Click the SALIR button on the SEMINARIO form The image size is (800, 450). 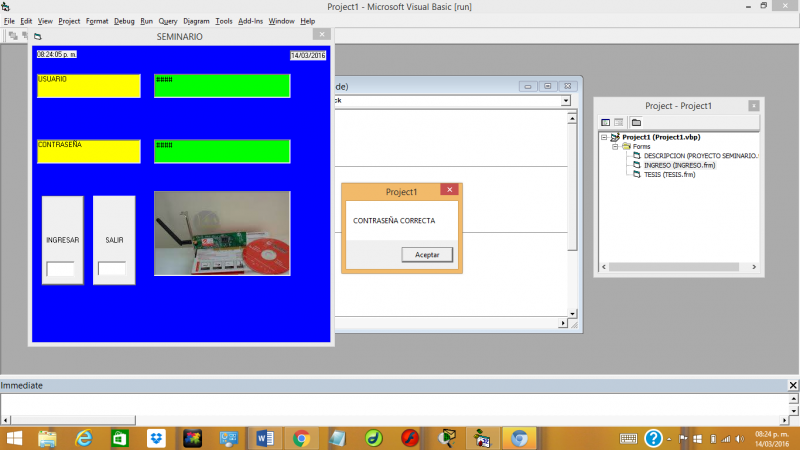pos(114,240)
